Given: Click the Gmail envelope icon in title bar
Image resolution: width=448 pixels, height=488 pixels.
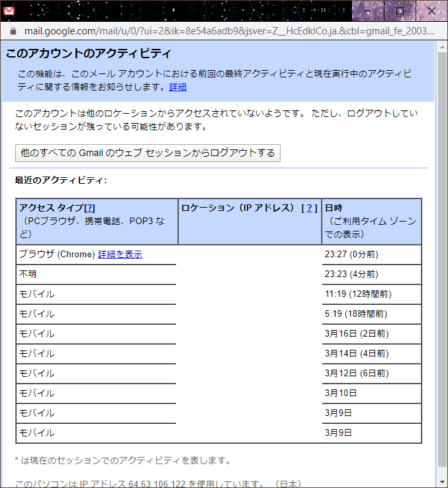Looking at the screenshot, I should [9, 11].
